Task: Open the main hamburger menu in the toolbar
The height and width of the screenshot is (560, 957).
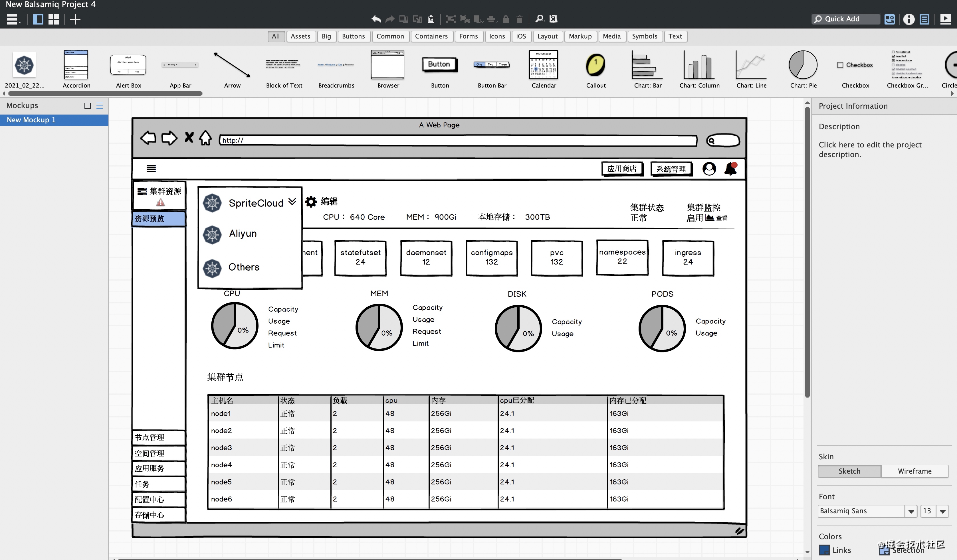Action: (x=14, y=19)
